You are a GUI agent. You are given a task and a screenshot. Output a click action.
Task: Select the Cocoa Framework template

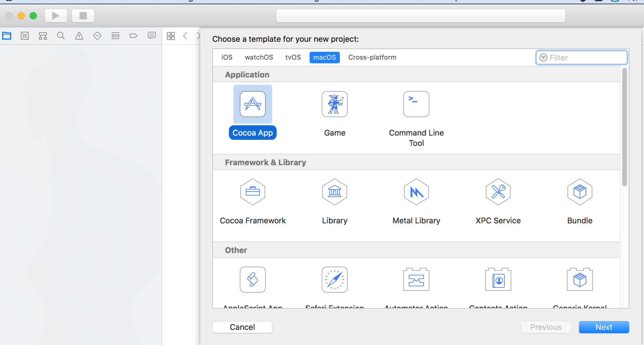tap(252, 192)
